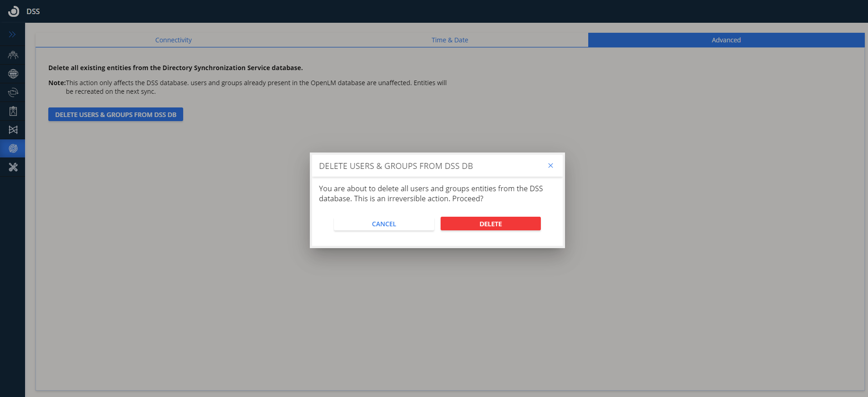This screenshot has width=868, height=397.
Task: Select the Advanced tab
Action: click(x=726, y=40)
